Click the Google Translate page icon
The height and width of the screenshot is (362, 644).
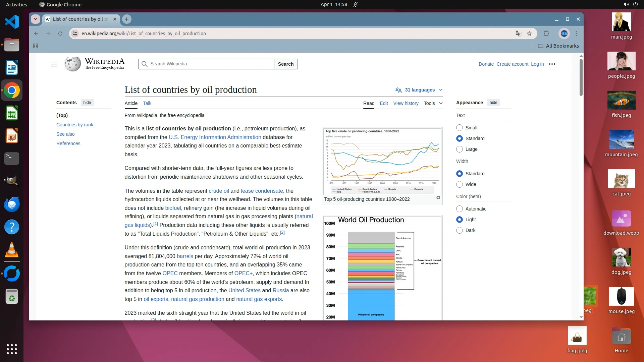519,34
